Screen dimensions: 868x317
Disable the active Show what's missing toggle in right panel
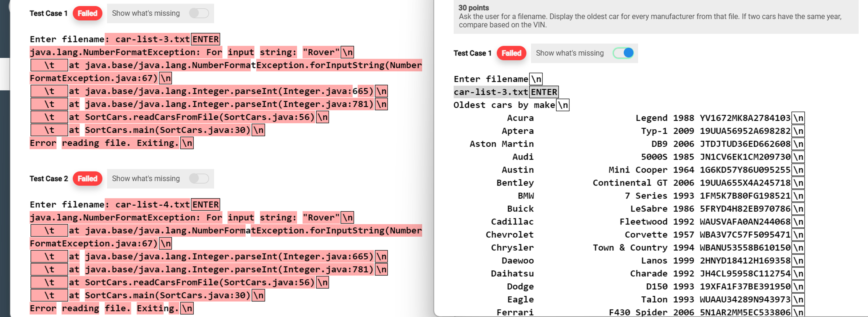coord(623,53)
